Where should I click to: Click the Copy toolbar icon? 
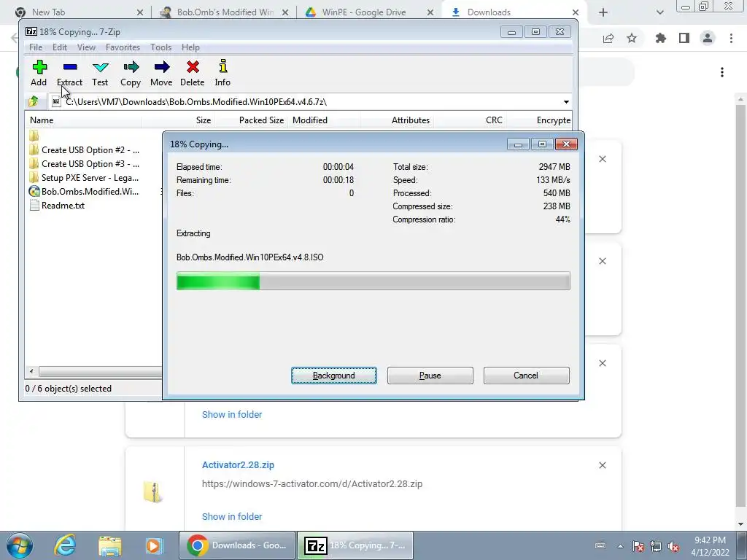(x=131, y=74)
